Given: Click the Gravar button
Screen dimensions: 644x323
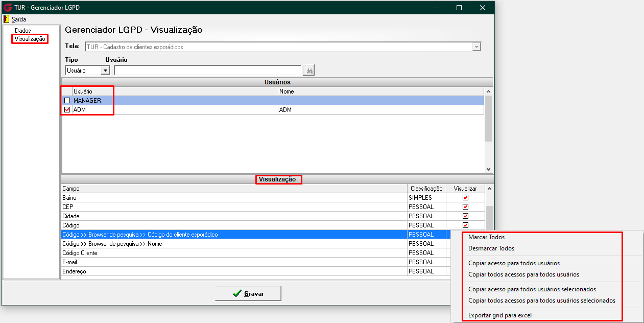Looking at the screenshot, I should pos(248,293).
